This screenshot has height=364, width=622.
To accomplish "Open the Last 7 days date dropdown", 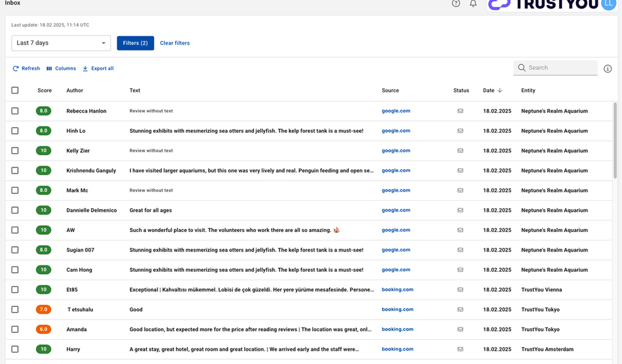I will click(x=61, y=43).
